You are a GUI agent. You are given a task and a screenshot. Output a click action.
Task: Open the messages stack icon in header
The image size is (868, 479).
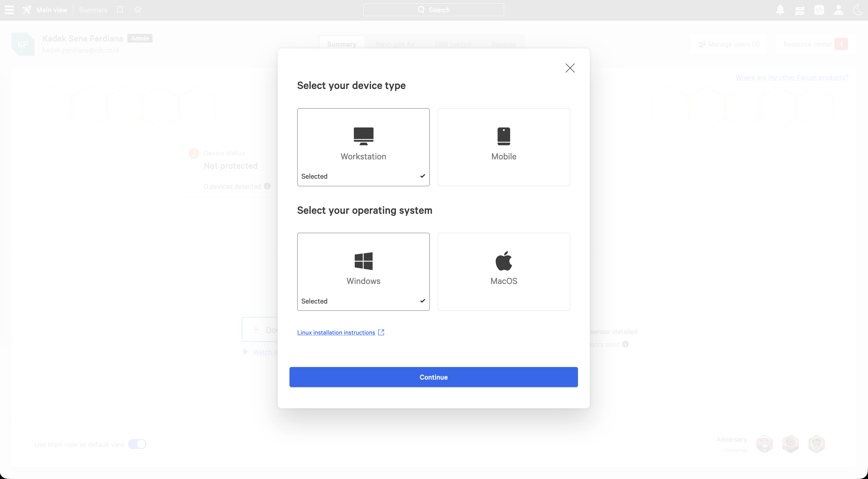800,10
